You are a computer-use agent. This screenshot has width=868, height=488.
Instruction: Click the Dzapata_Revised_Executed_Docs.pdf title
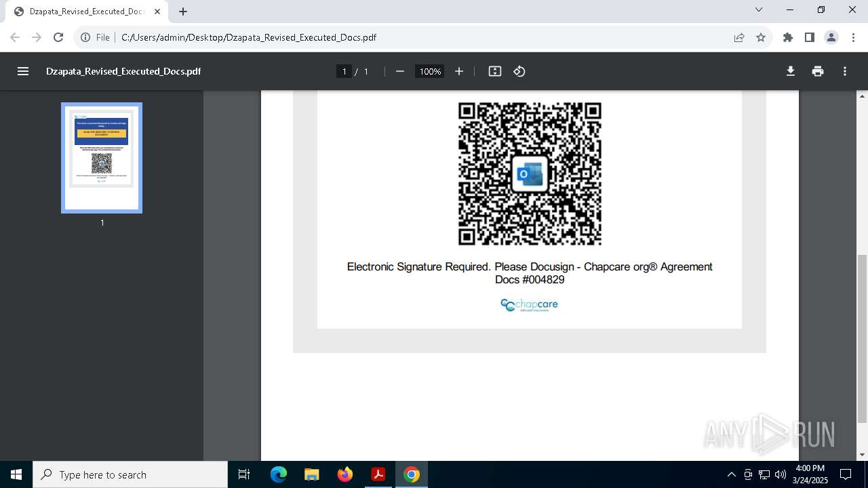pyautogui.click(x=123, y=71)
